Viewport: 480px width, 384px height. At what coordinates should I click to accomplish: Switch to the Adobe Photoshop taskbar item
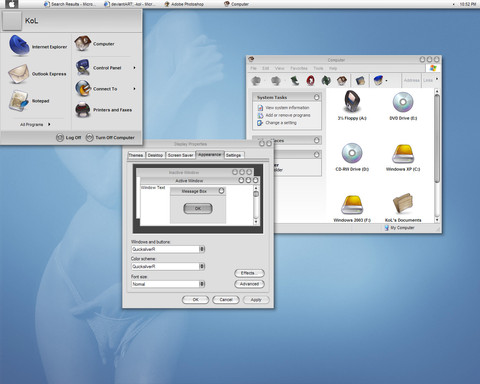coord(184,4)
